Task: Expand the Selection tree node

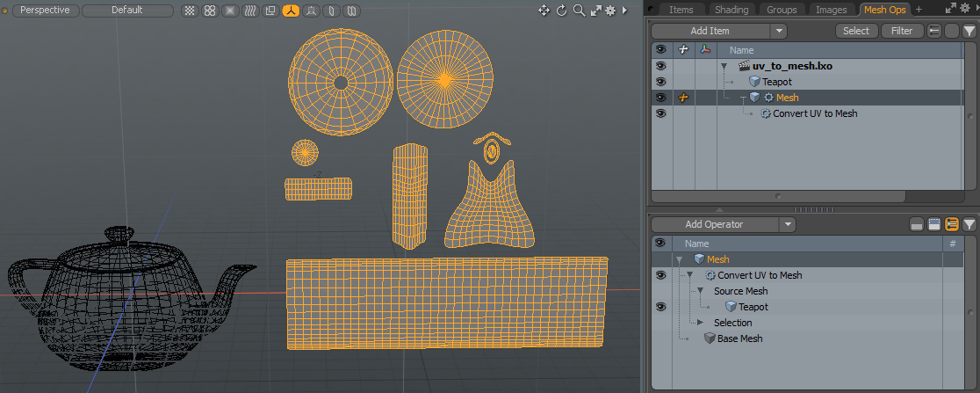Action: (701, 323)
